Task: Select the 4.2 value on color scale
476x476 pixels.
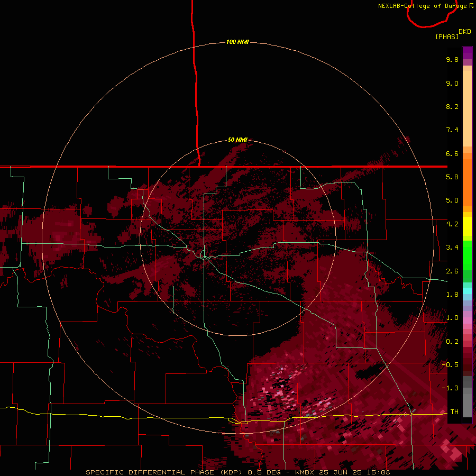Action: 452,224
